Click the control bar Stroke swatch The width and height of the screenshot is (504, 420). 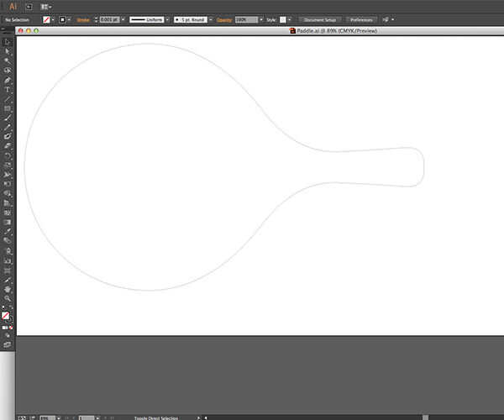(63, 19)
